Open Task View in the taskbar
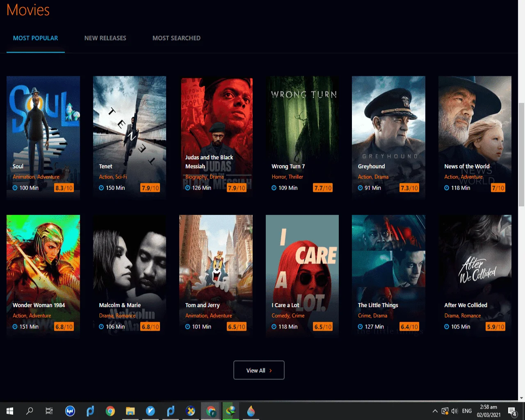 click(49, 411)
